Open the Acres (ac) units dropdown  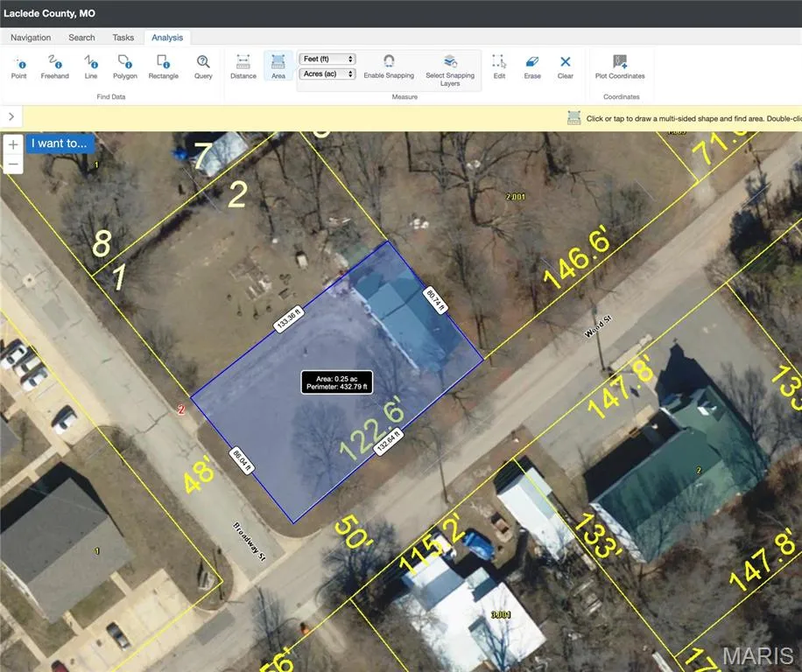(327, 74)
